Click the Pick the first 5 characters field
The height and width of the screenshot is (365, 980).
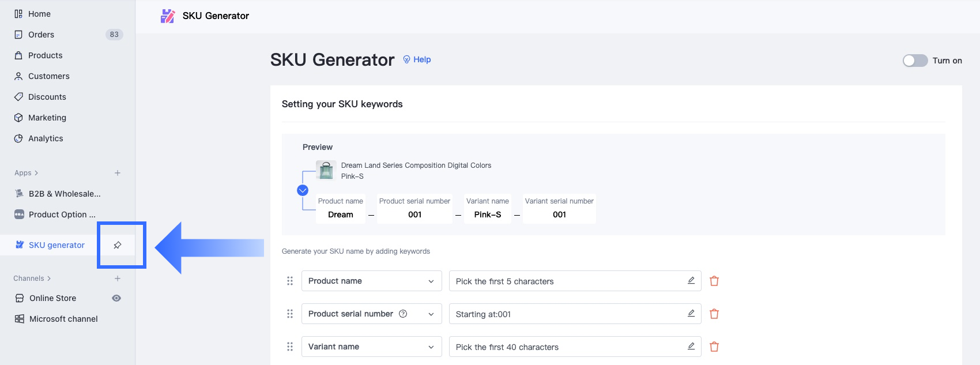pos(565,281)
